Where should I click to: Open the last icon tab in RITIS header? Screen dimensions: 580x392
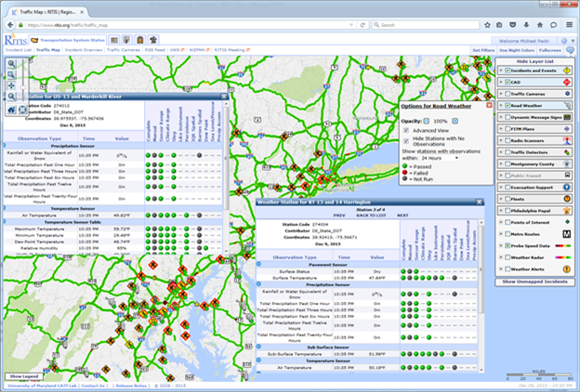pos(152,40)
